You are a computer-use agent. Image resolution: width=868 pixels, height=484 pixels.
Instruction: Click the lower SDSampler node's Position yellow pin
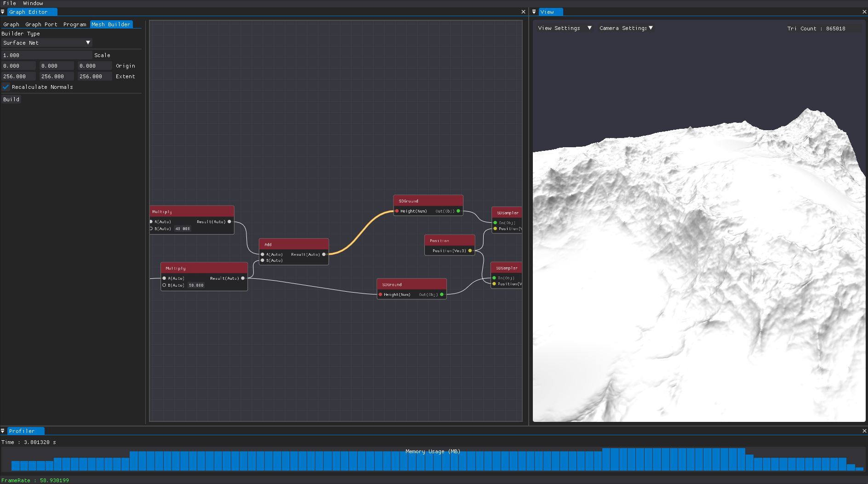click(x=494, y=284)
